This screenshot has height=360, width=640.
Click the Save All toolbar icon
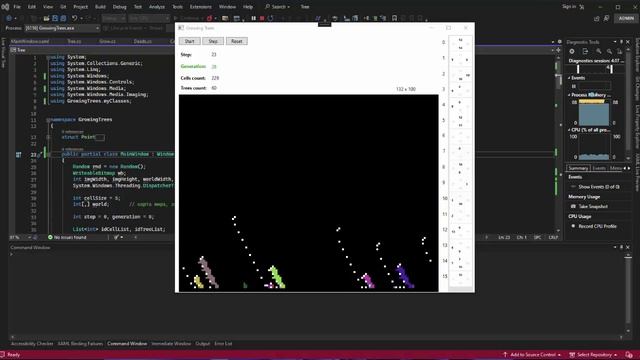click(x=63, y=18)
